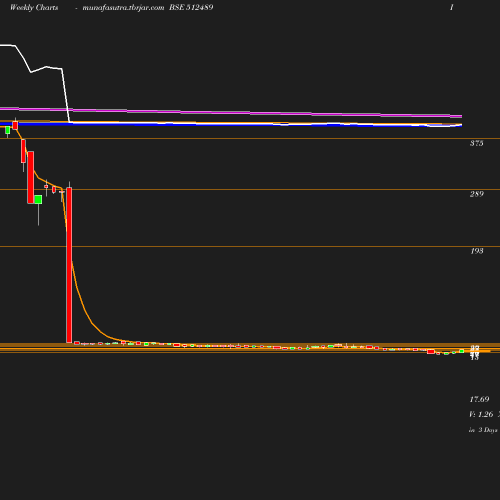Click the large green candle near 289
Viewport: 500px width, 500px height.
pyautogui.click(x=38, y=199)
